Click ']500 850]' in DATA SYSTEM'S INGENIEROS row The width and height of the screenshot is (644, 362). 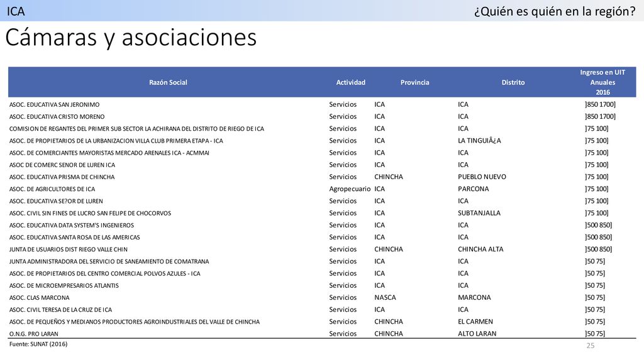click(x=599, y=226)
